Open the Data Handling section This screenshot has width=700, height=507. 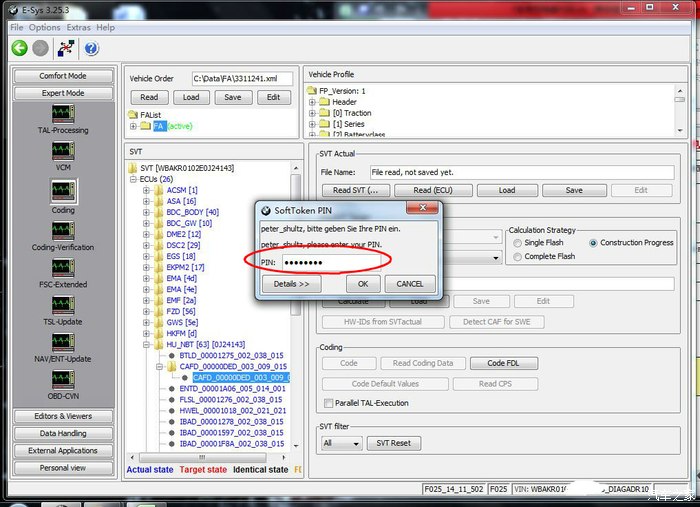pyautogui.click(x=63, y=433)
